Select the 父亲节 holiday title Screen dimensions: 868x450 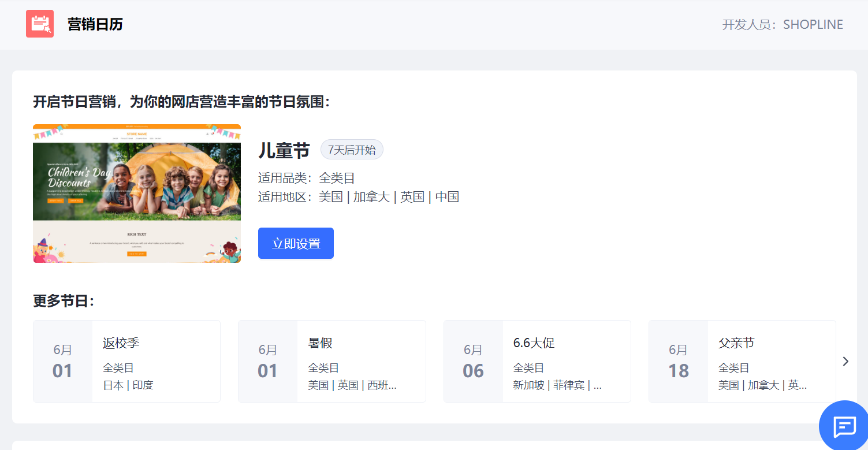(736, 343)
